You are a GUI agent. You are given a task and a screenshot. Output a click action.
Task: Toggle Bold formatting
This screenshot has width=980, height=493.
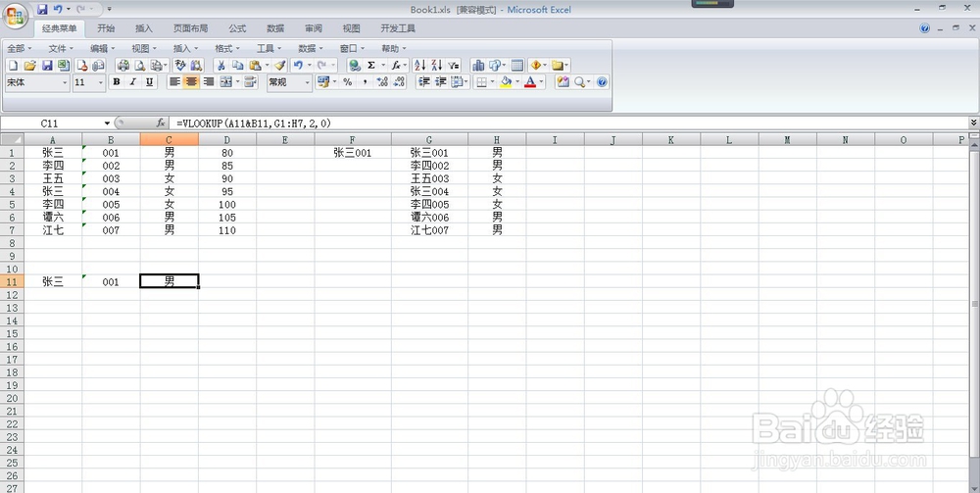click(117, 82)
